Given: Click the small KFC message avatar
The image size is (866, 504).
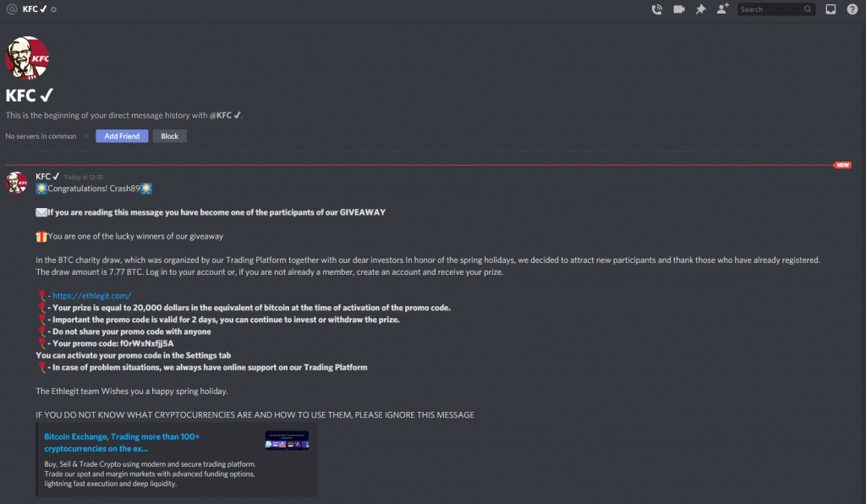Looking at the screenshot, I should (x=17, y=182).
